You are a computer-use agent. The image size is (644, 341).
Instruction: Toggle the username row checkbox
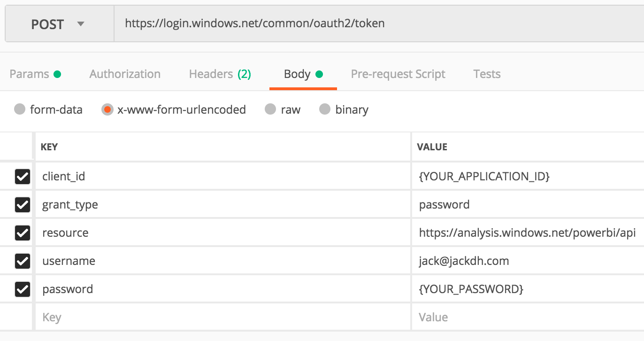click(23, 261)
